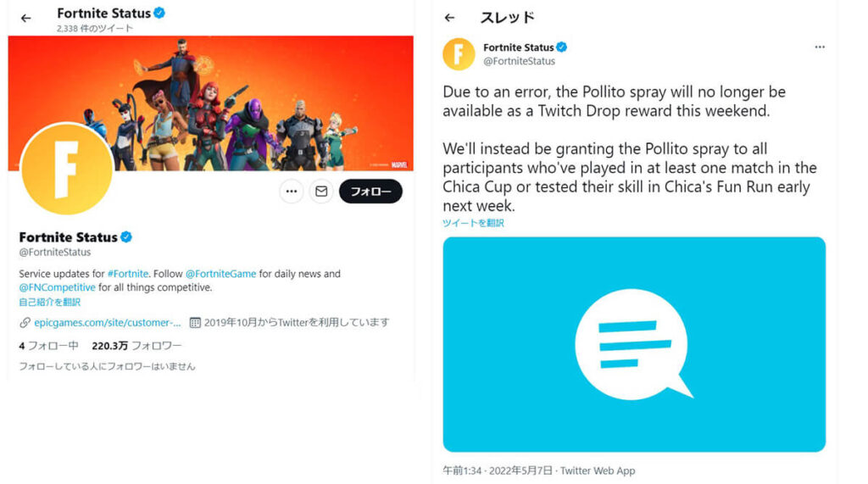
Task: Open the @FNCompetitive mention link
Action: pos(57,287)
